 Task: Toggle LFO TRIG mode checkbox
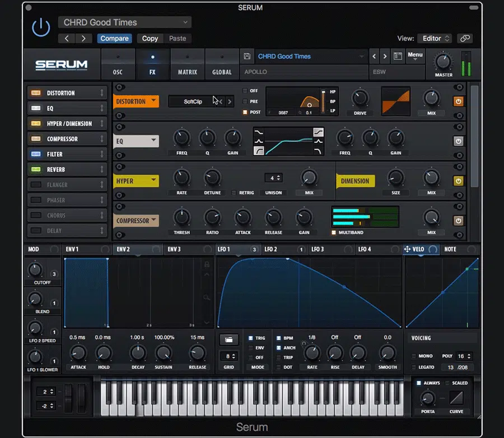[x=251, y=338]
